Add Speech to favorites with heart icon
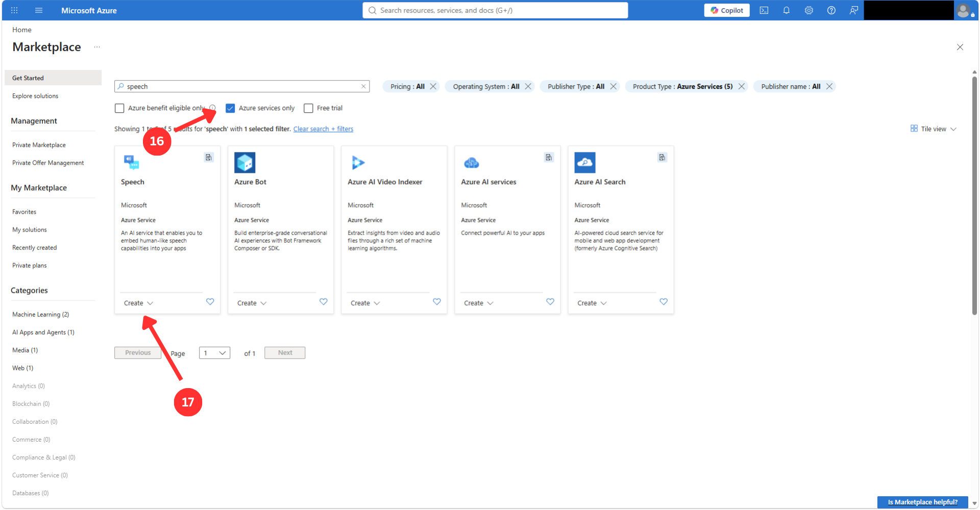 (210, 302)
